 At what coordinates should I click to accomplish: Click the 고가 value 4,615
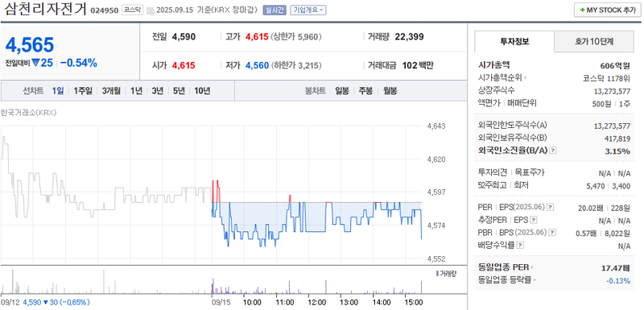click(257, 37)
